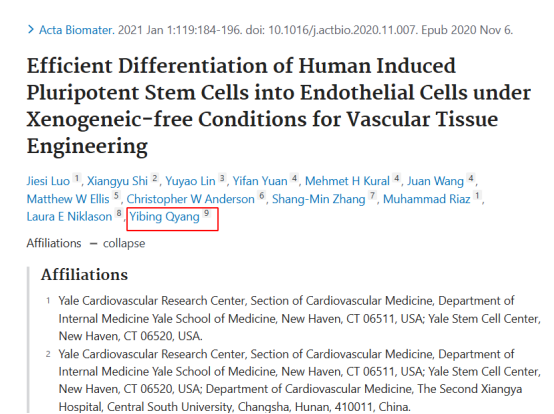Open highlighted author Yibing Qyang
This screenshot has width=554, height=414.
(164, 217)
